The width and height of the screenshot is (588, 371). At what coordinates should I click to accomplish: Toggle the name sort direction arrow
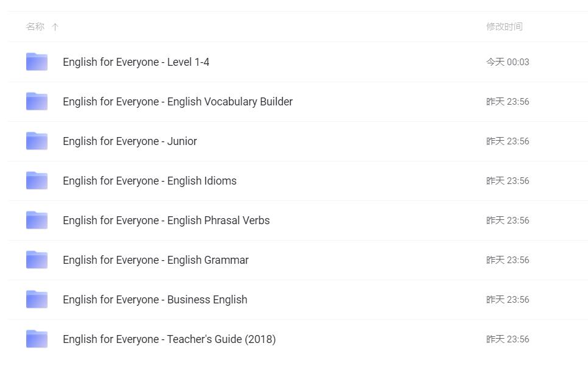coord(55,27)
